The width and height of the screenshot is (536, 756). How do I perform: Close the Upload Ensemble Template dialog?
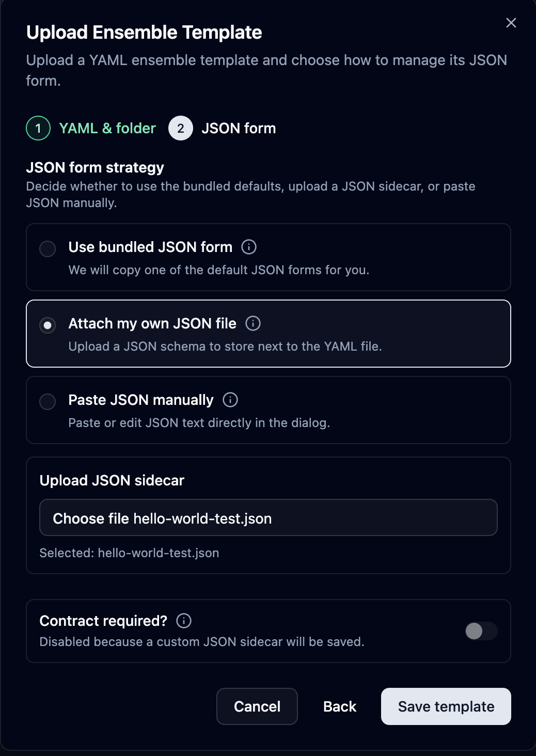point(511,23)
